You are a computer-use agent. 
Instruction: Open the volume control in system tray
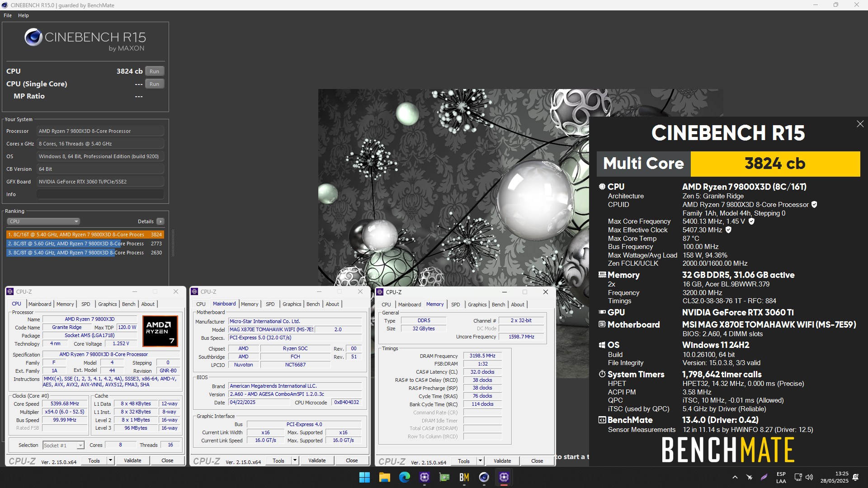[809, 477]
